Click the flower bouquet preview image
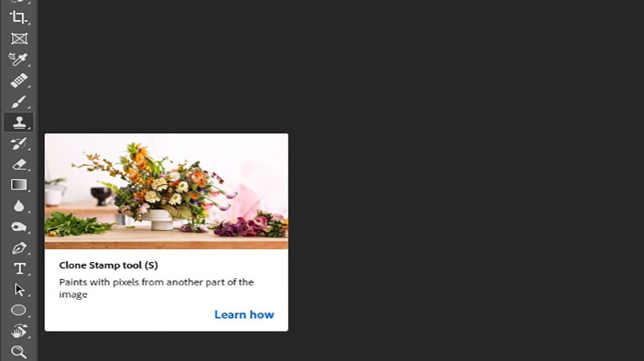The height and width of the screenshot is (361, 644). 167,191
